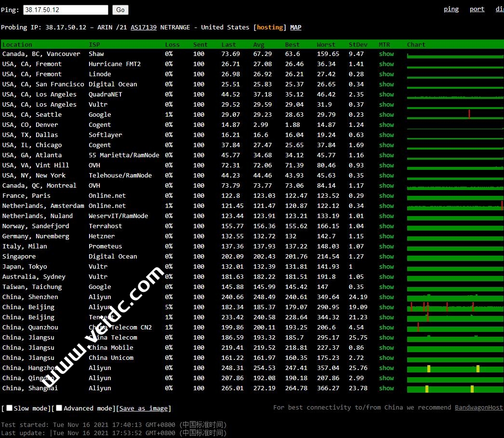Click the Beijing Aliyun 5% loss chart
The width and height of the screenshot is (504, 438).
[454, 307]
